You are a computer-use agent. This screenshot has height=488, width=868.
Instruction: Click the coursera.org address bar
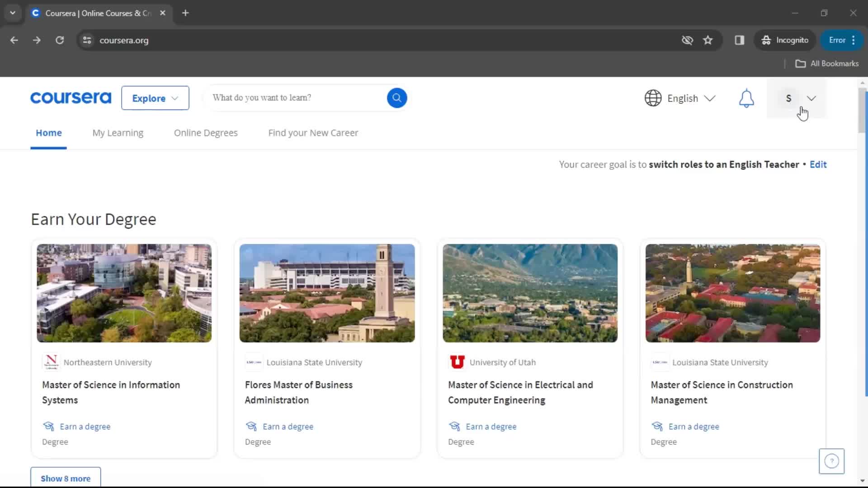pyautogui.click(x=384, y=40)
